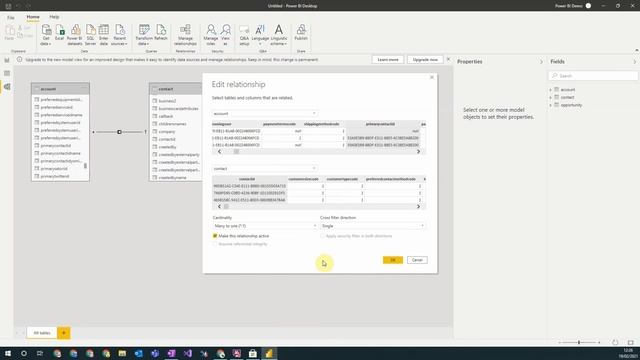Expand the opportunity table in Fields
640x360 pixels.
pyautogui.click(x=550, y=105)
